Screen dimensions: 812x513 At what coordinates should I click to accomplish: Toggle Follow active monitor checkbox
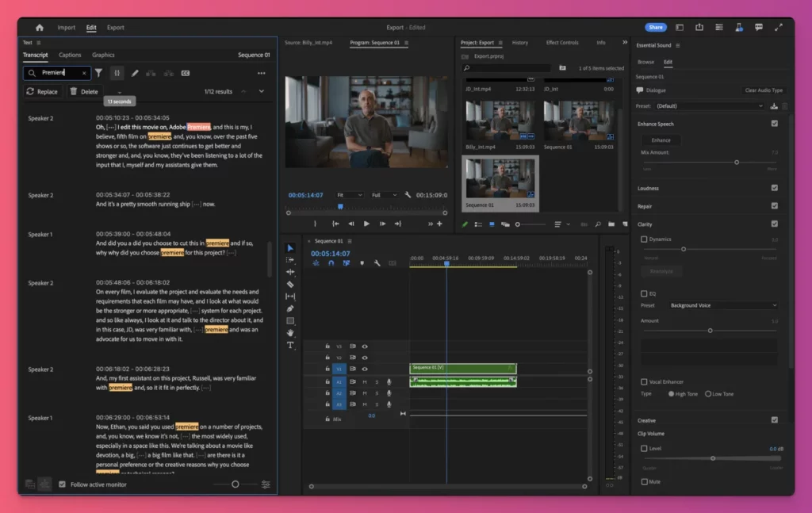tap(62, 484)
